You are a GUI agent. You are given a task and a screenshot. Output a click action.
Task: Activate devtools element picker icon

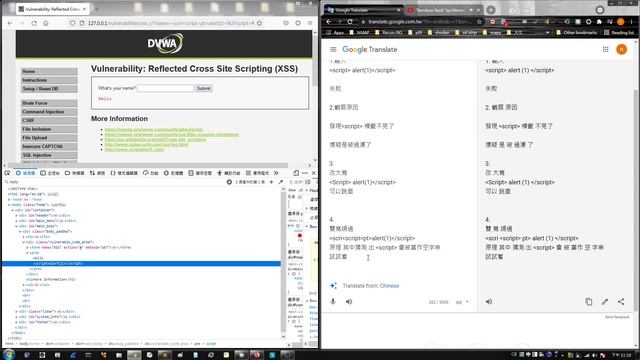7,173
